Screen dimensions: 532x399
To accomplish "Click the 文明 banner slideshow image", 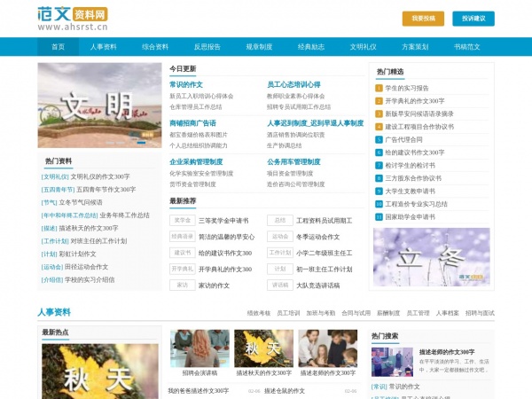I will click(x=99, y=107).
